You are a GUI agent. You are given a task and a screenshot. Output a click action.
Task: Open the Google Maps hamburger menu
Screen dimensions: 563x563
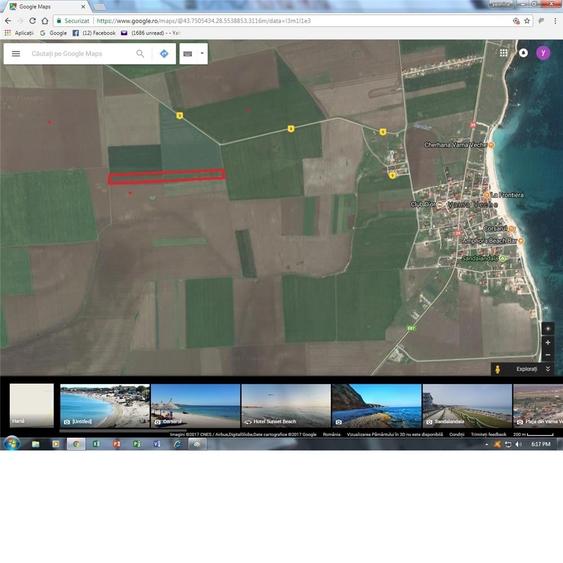16,54
